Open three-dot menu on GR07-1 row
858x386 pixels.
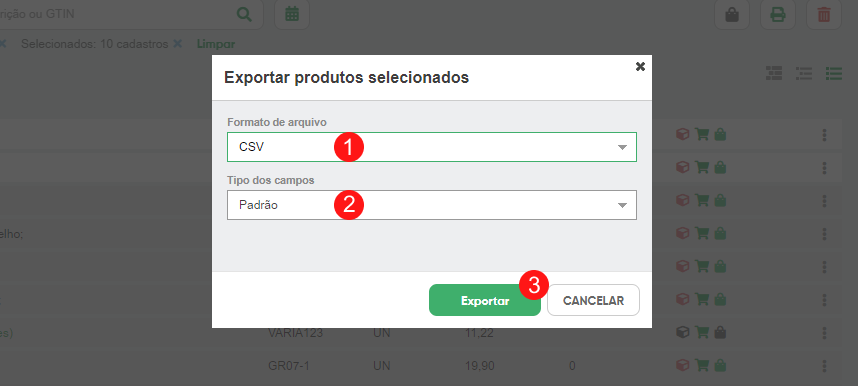pos(824,365)
